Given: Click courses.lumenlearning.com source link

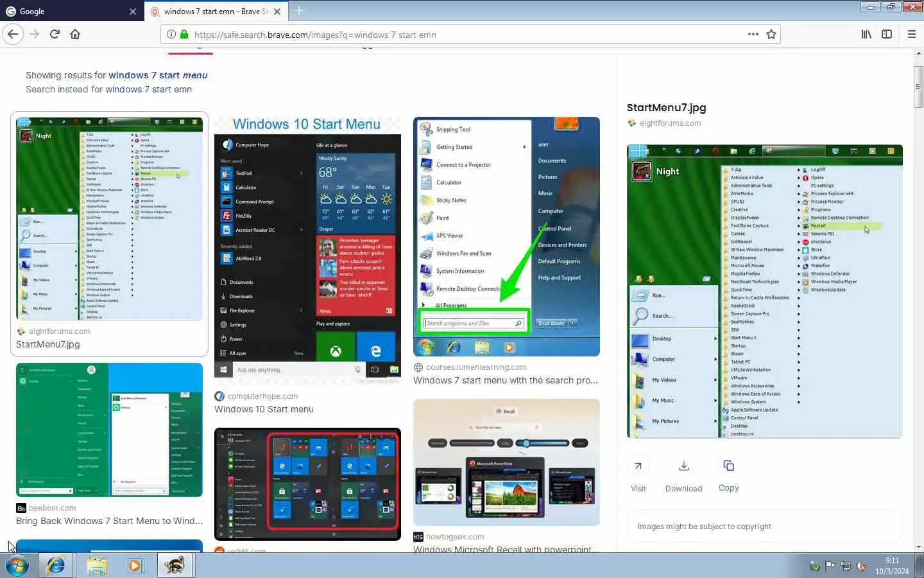Looking at the screenshot, I should pyautogui.click(x=476, y=367).
